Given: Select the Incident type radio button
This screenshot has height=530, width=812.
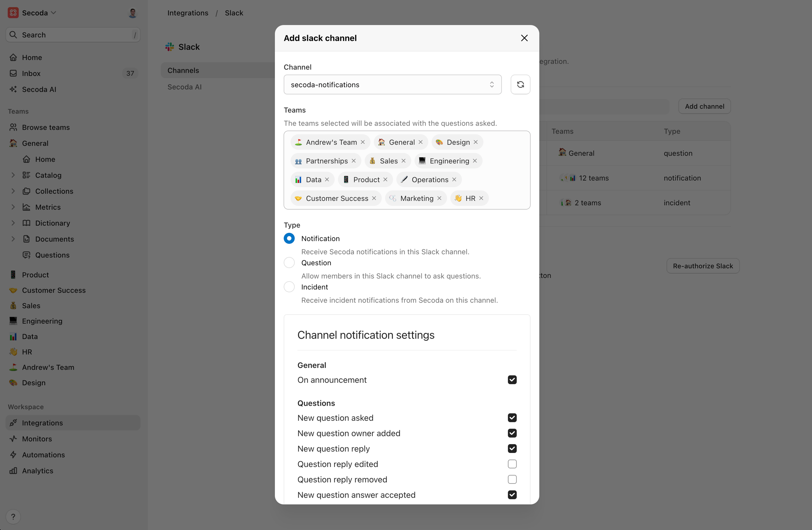Looking at the screenshot, I should coord(289,287).
